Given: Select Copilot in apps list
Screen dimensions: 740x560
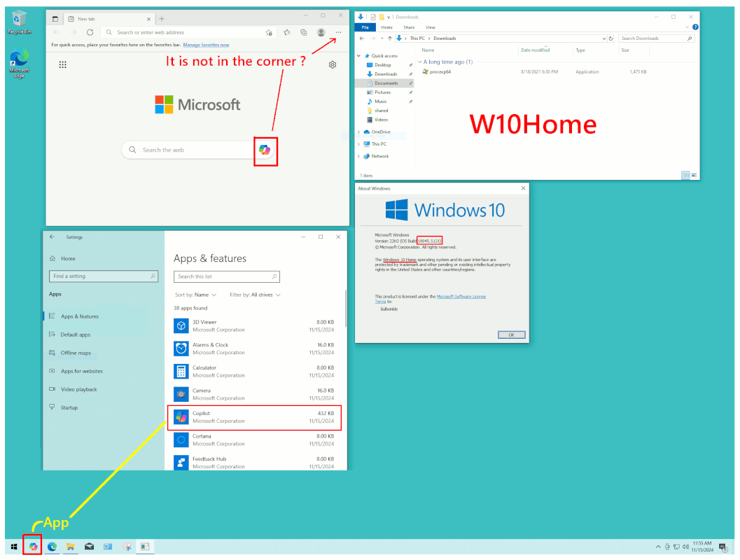Looking at the screenshot, I should coord(254,417).
